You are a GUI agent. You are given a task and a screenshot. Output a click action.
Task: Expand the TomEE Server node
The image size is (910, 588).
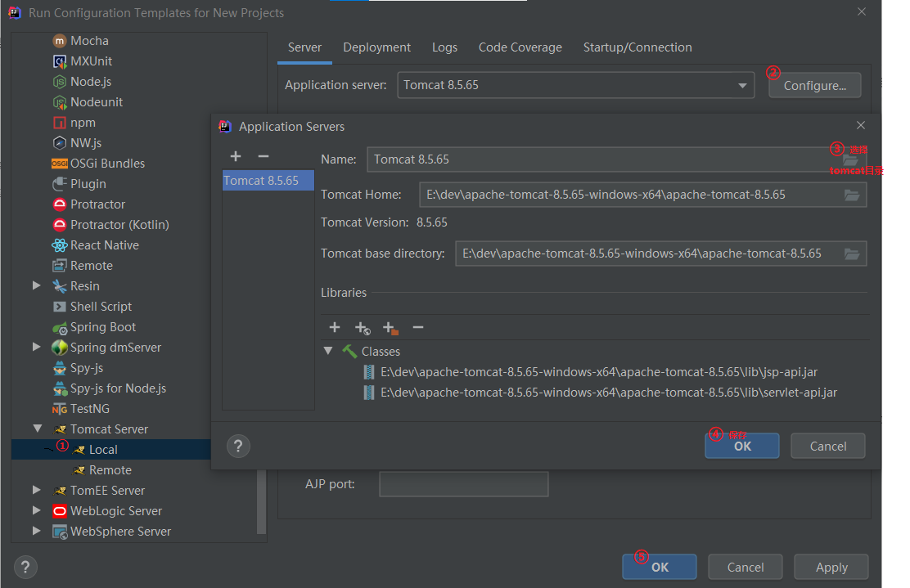(x=37, y=490)
